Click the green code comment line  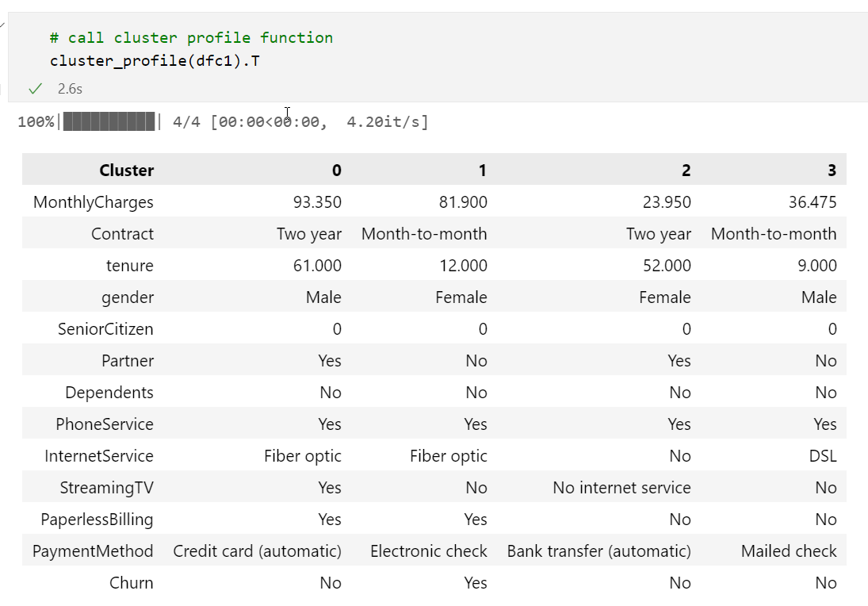point(191,37)
